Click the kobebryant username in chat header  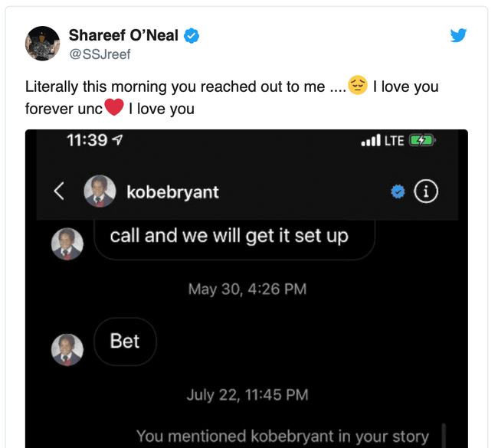coord(172,192)
